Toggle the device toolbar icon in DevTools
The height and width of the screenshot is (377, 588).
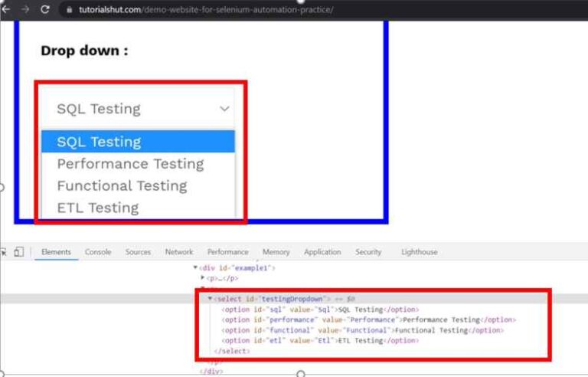18,252
